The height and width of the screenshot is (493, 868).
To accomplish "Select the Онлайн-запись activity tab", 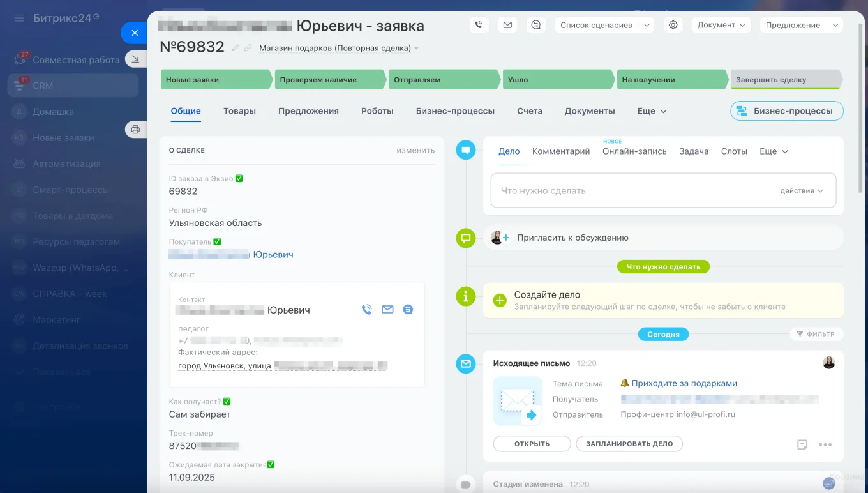I will point(634,151).
